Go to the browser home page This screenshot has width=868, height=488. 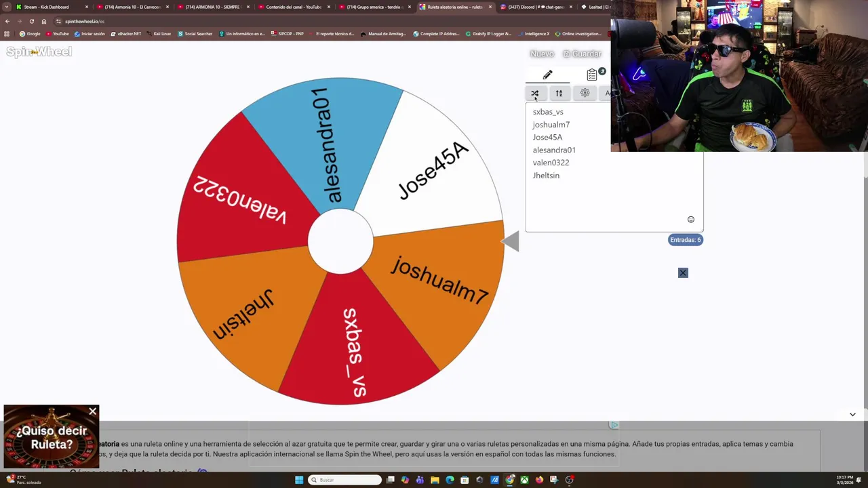coord(44,21)
